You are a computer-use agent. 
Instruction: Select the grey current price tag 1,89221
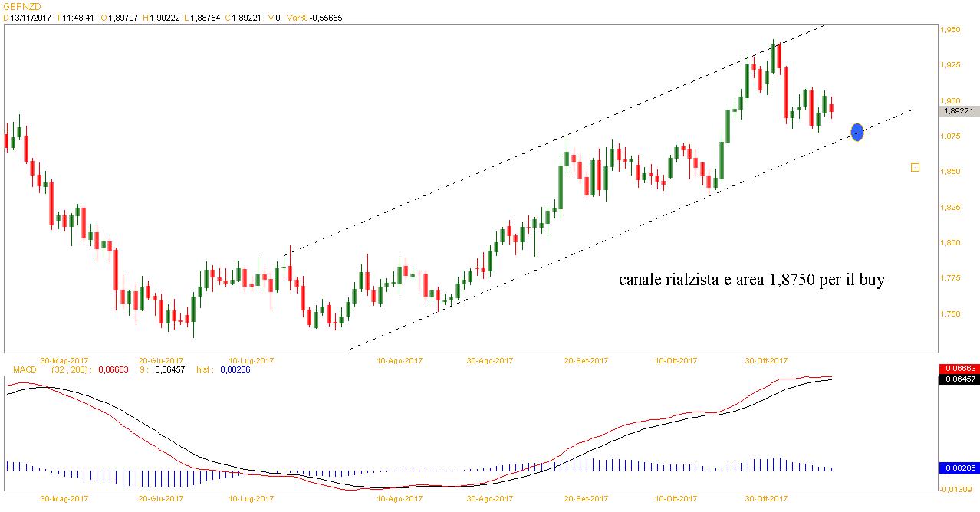pos(958,111)
